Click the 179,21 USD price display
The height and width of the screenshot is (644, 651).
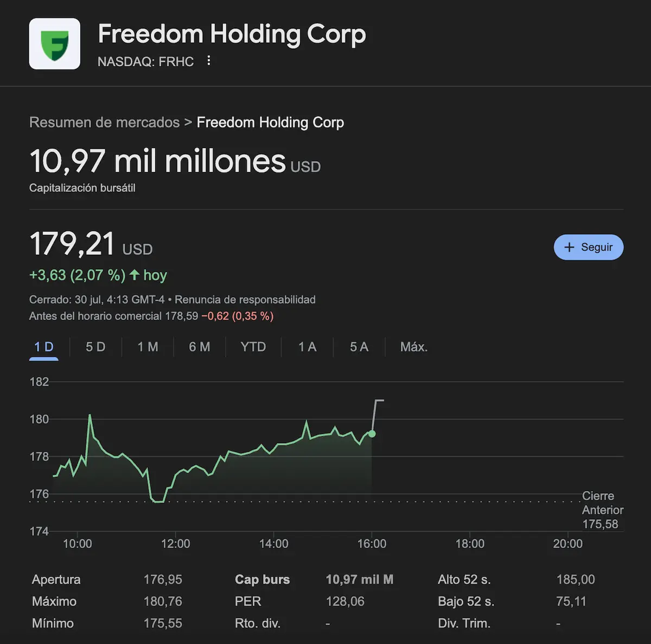click(x=91, y=244)
